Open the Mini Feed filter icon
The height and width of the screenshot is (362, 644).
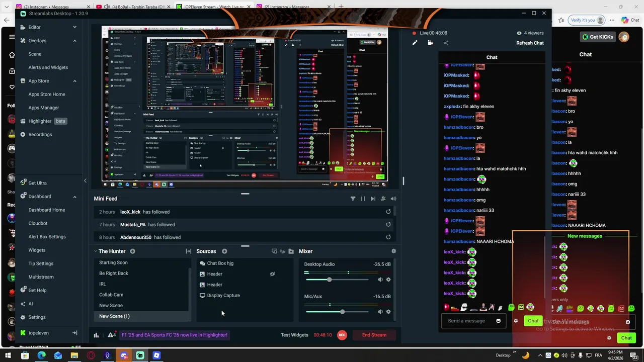pyautogui.click(x=353, y=199)
